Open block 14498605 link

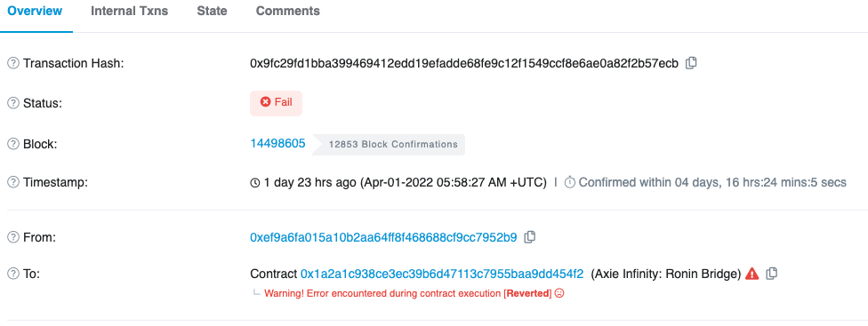click(277, 144)
